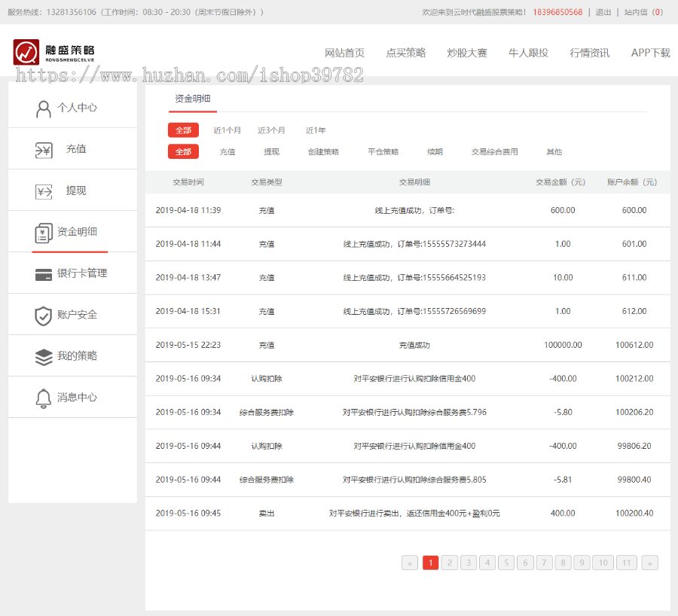The width and height of the screenshot is (678, 616).
Task: Click the 资金明细 document icon in sidebar
Action: point(43,233)
